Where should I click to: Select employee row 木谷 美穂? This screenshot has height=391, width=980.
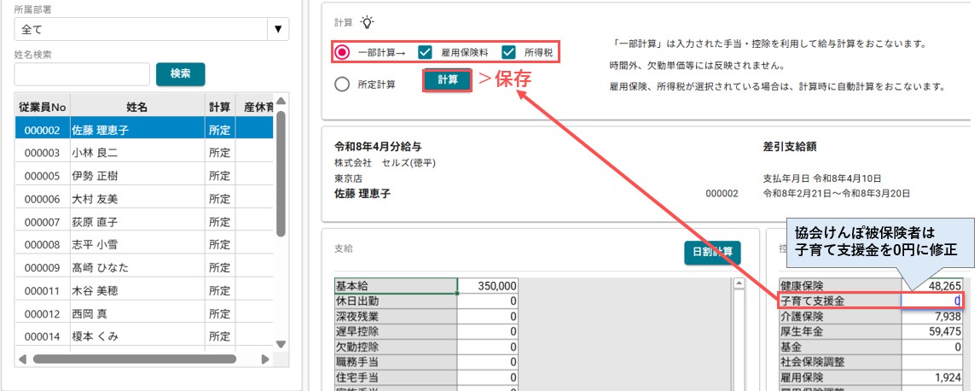(x=144, y=291)
